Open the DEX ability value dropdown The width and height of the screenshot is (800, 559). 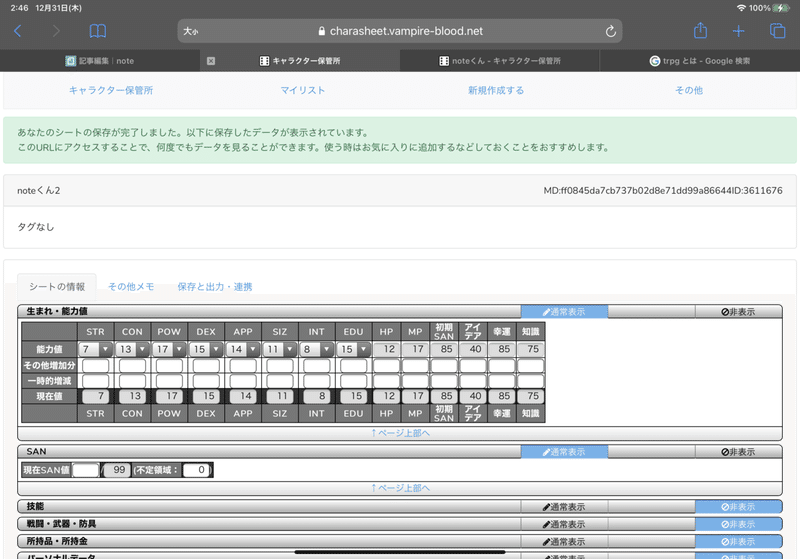coord(206,349)
